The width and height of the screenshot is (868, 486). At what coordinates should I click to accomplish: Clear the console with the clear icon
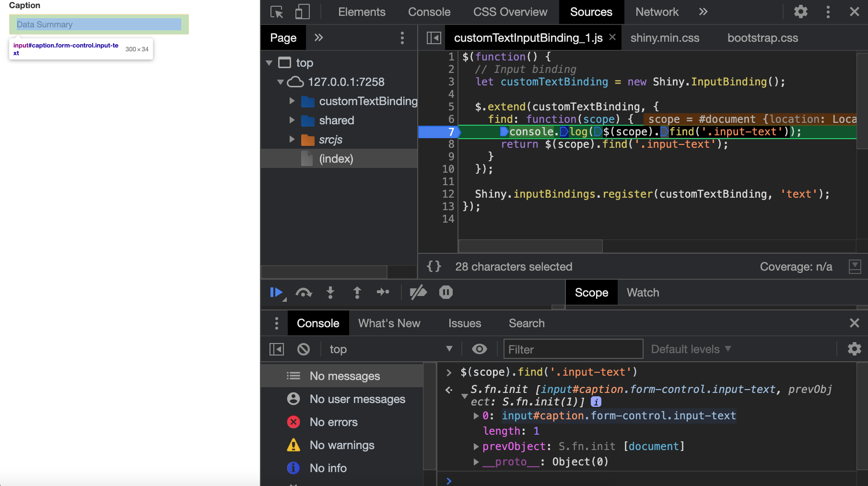pyautogui.click(x=304, y=349)
